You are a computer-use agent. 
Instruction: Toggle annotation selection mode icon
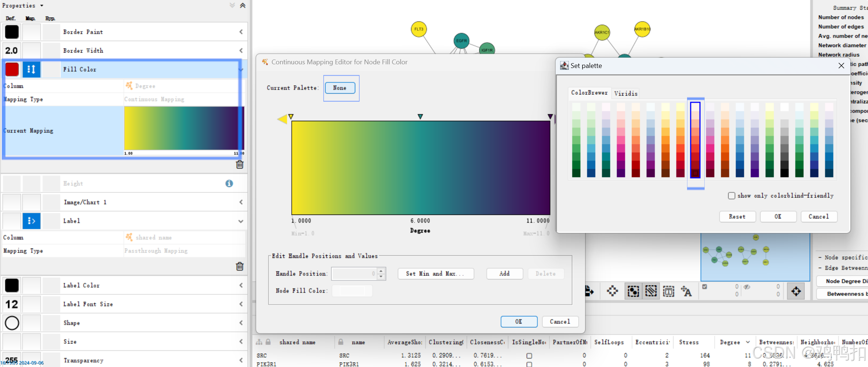668,291
